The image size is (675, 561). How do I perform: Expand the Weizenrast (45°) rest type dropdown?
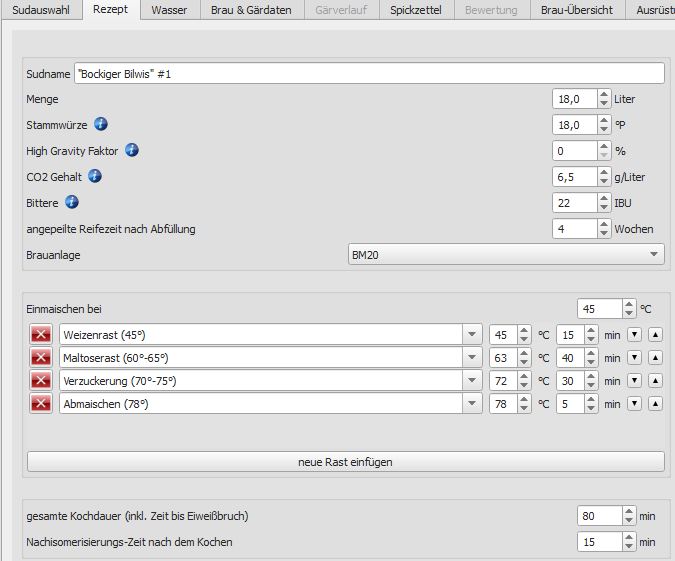click(472, 334)
